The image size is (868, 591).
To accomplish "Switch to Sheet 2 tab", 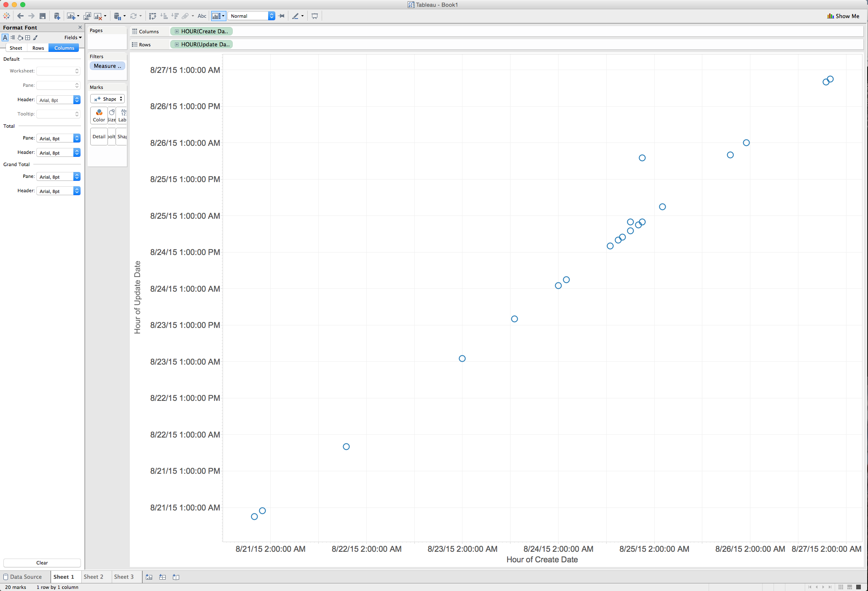I will tap(93, 577).
